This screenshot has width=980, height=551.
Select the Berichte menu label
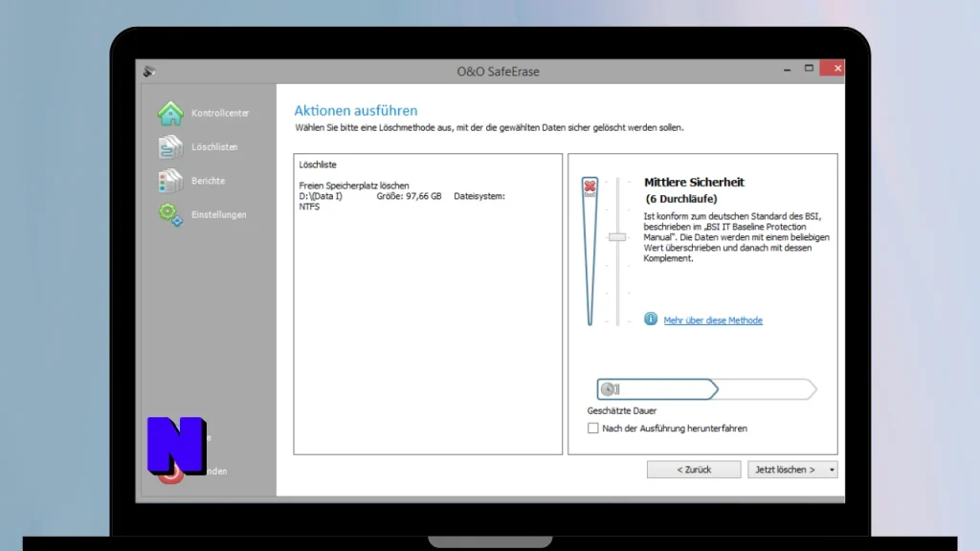click(208, 181)
